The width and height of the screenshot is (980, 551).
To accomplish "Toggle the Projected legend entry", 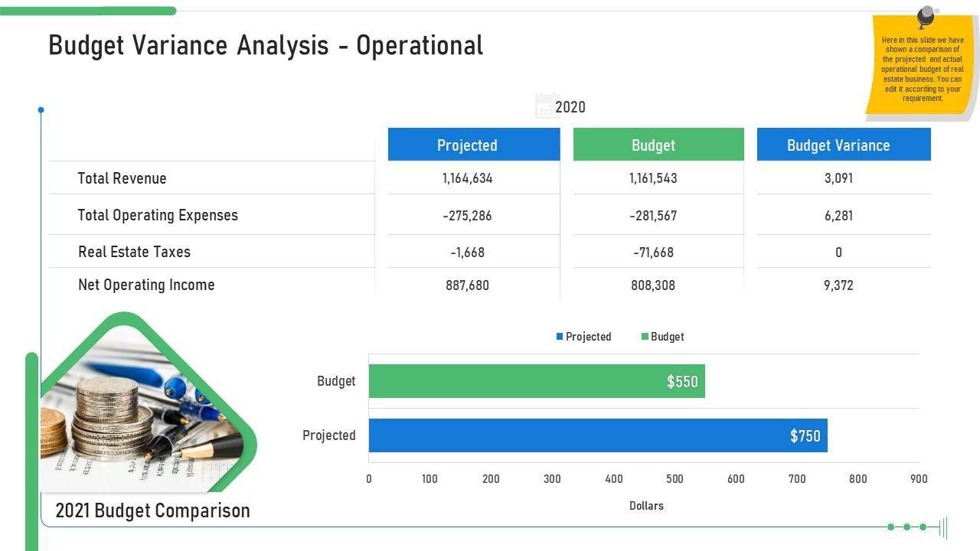I will click(x=584, y=337).
